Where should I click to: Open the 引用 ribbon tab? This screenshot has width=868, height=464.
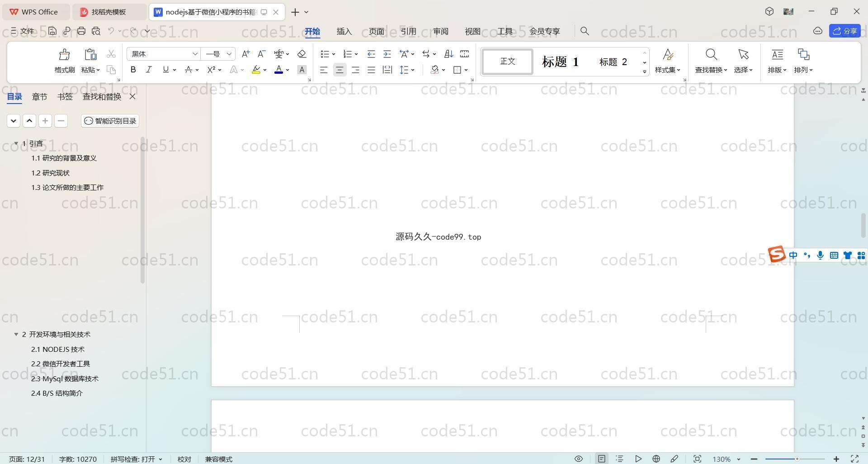[408, 31]
